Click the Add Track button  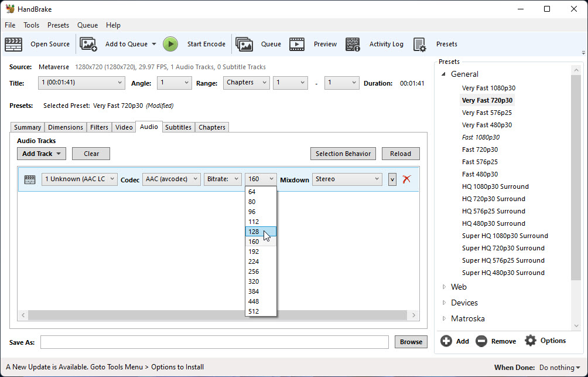[42, 154]
